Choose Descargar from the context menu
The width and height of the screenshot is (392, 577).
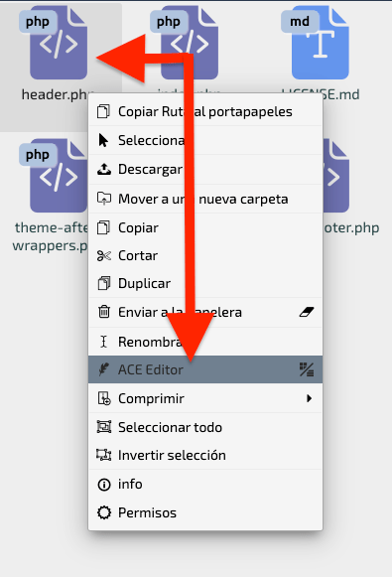(x=205, y=169)
